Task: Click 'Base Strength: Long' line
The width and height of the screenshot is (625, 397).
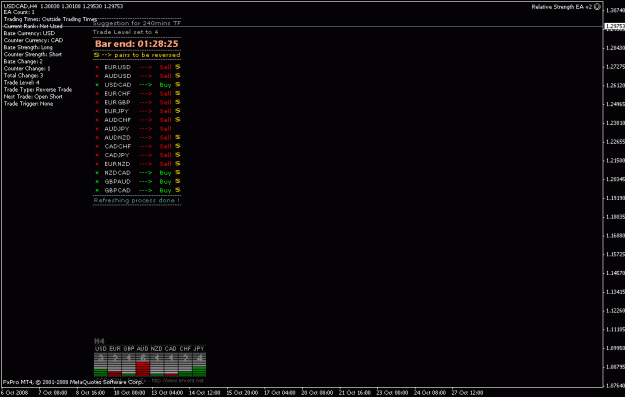Action: [x=28, y=47]
